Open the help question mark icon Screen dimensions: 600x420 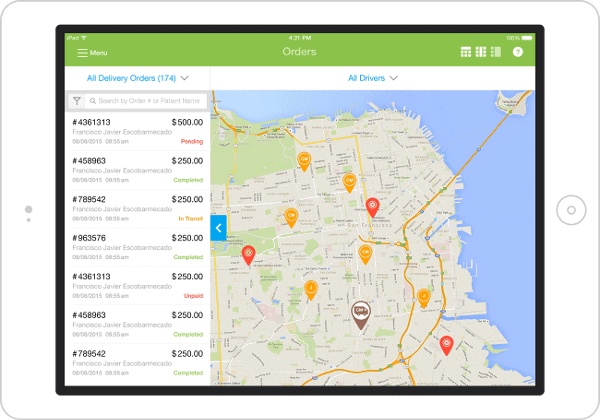coord(518,52)
